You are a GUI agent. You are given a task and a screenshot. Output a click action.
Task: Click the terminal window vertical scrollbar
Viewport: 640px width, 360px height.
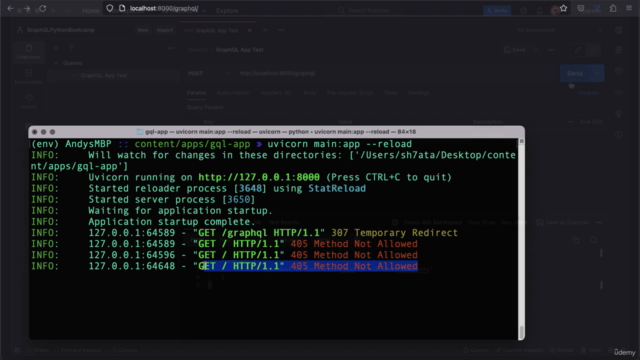[521, 239]
